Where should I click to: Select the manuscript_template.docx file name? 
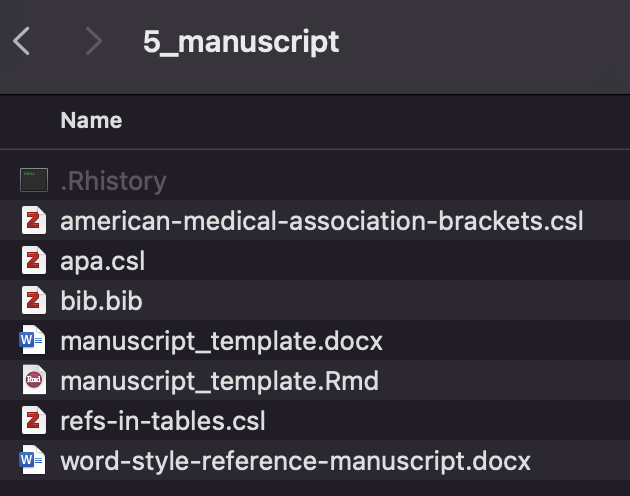pyautogui.click(x=221, y=341)
